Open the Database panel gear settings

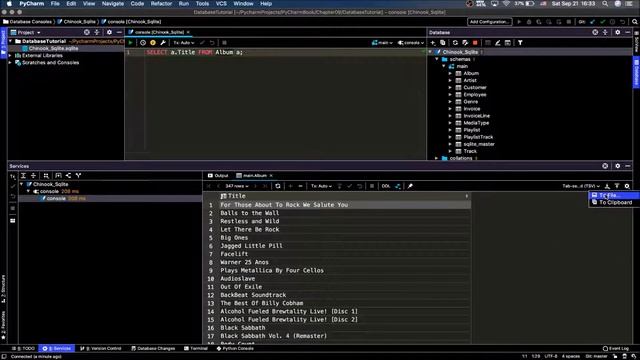click(x=618, y=32)
